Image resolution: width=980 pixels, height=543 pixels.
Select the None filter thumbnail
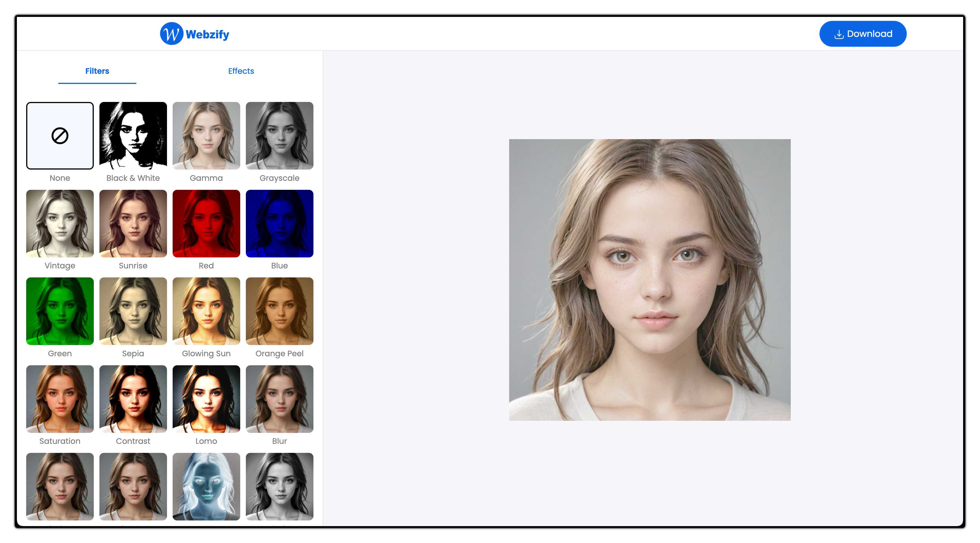pos(60,135)
